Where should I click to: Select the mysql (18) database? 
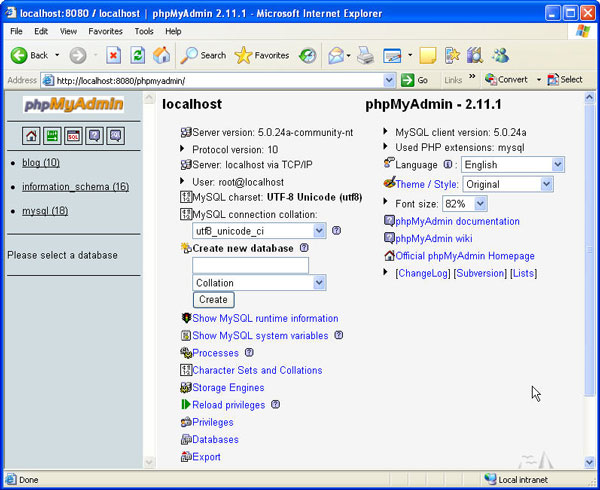45,211
